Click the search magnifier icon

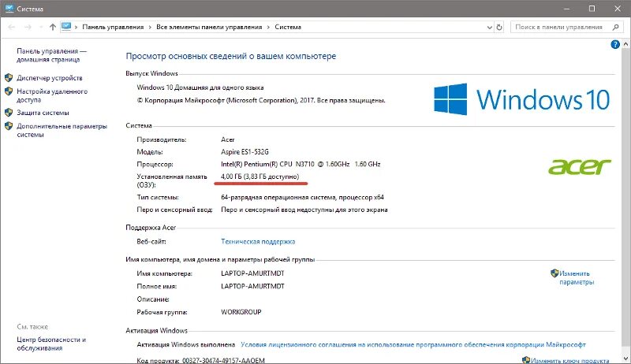[616, 27]
